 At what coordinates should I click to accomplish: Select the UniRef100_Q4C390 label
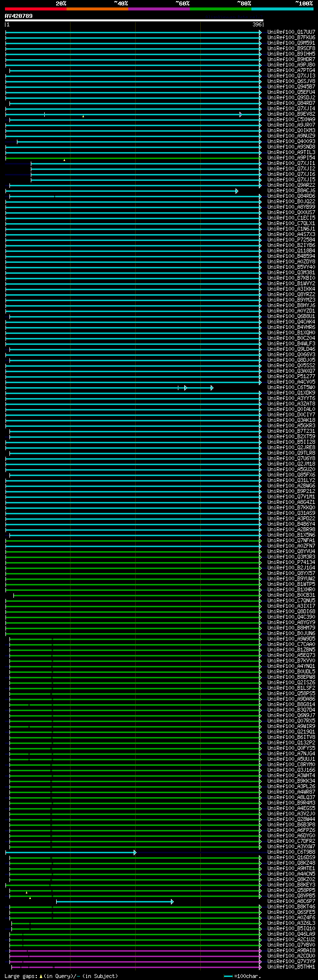(291, 617)
